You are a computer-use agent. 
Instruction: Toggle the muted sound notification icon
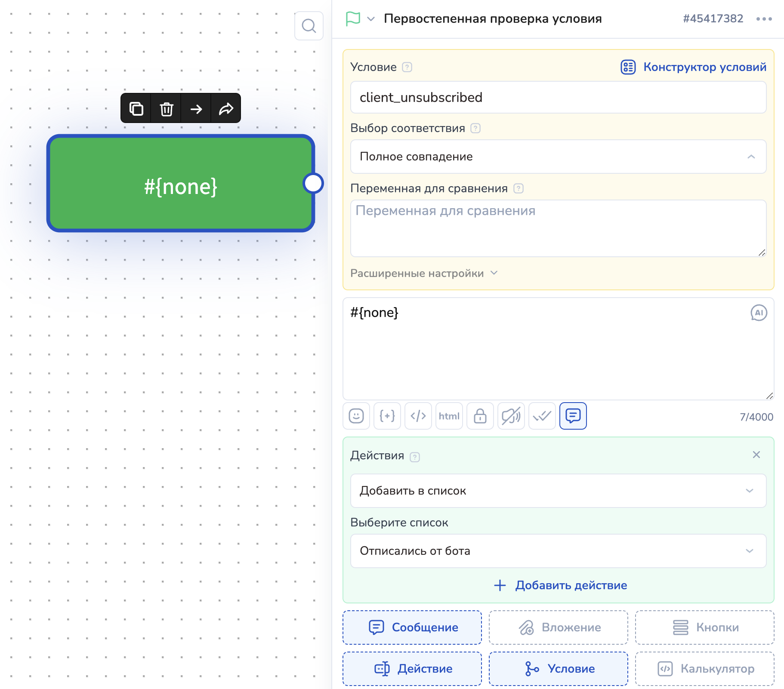511,416
